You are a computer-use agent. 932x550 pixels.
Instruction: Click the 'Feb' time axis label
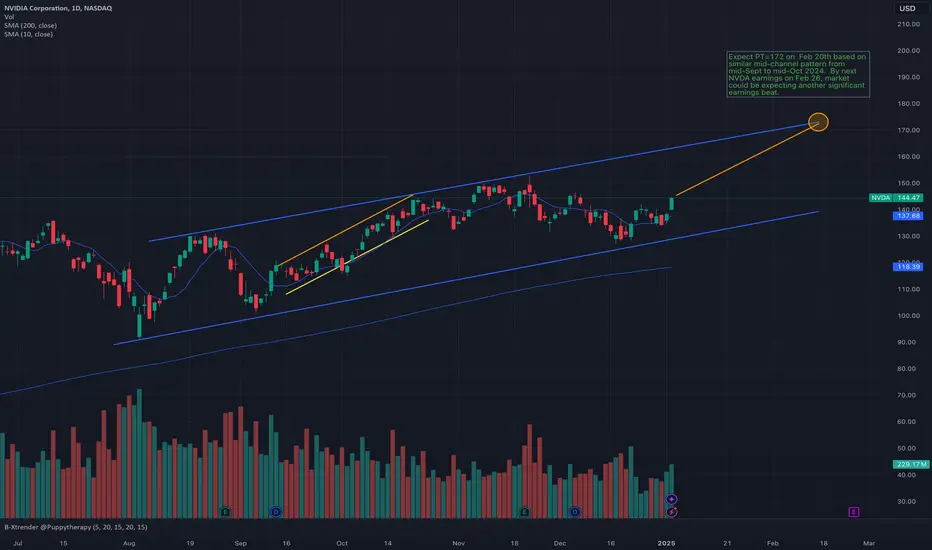[x=772, y=543]
